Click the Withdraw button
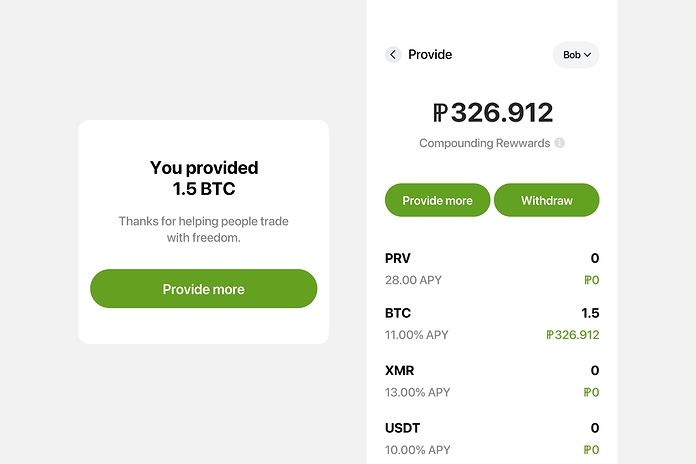The height and width of the screenshot is (464, 696). [546, 200]
